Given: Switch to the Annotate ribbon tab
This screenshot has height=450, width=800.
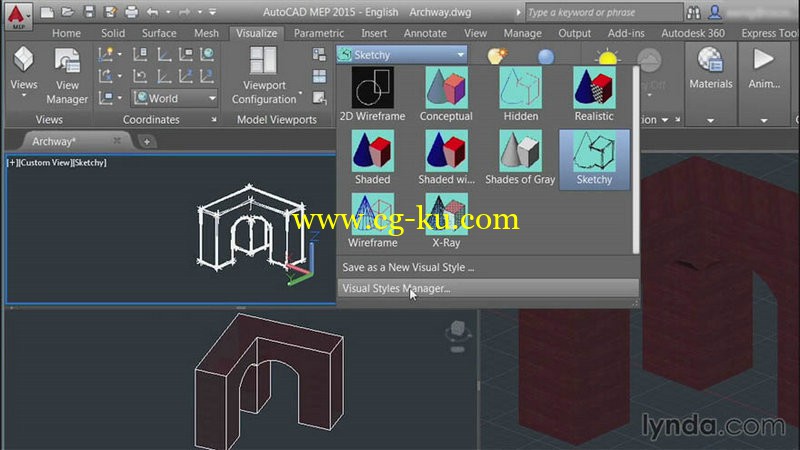Looking at the screenshot, I should 425,33.
